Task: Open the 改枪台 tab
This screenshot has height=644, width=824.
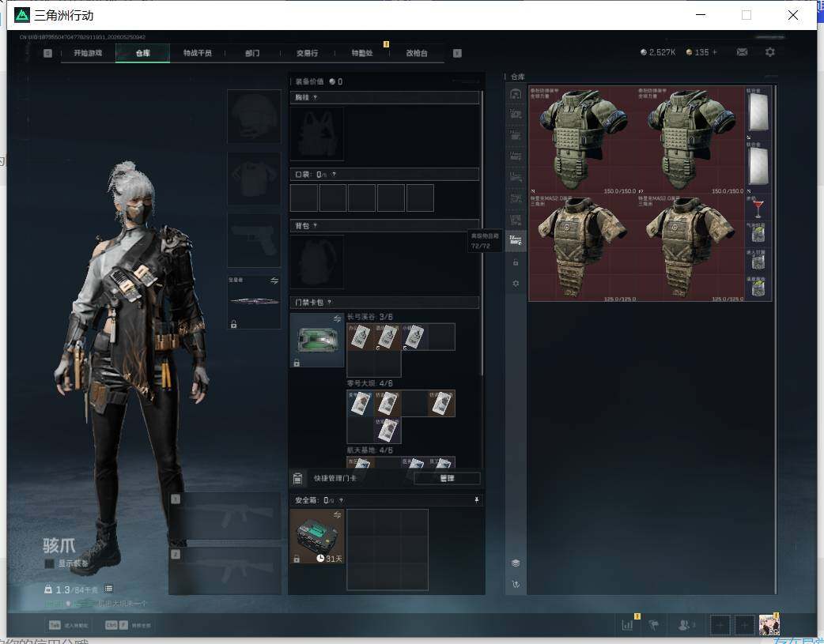Action: 417,53
